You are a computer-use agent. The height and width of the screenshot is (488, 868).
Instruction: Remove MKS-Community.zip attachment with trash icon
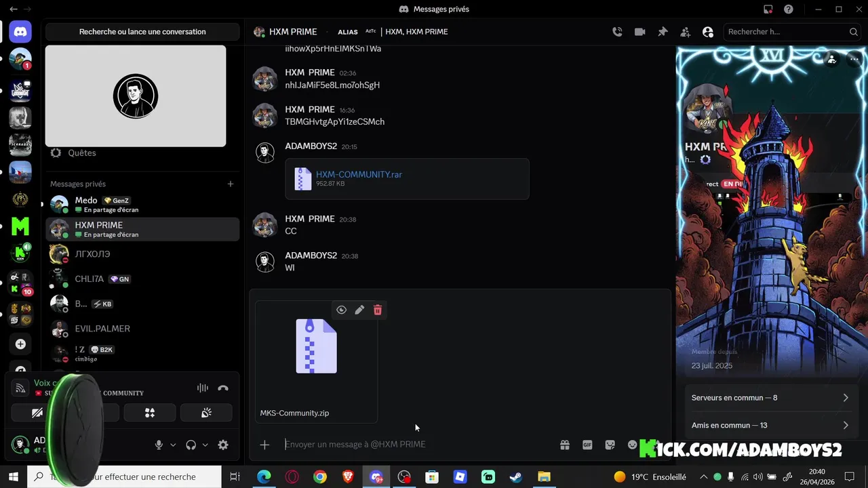(378, 310)
